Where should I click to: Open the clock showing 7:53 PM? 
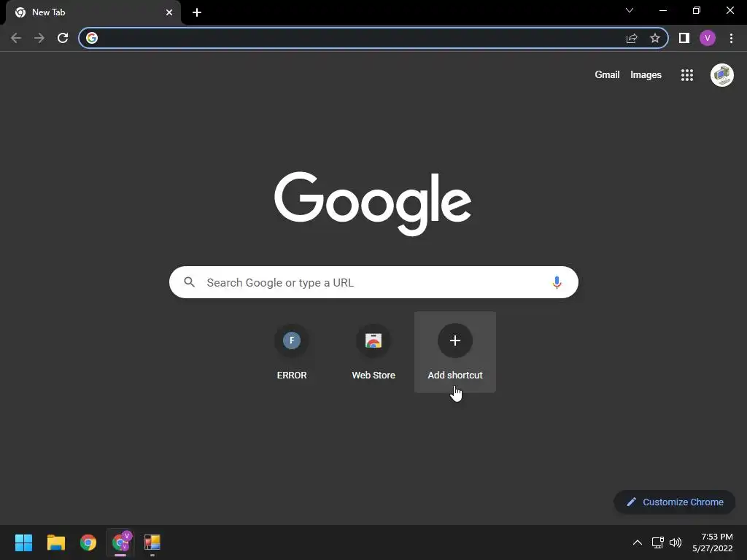coord(713,542)
